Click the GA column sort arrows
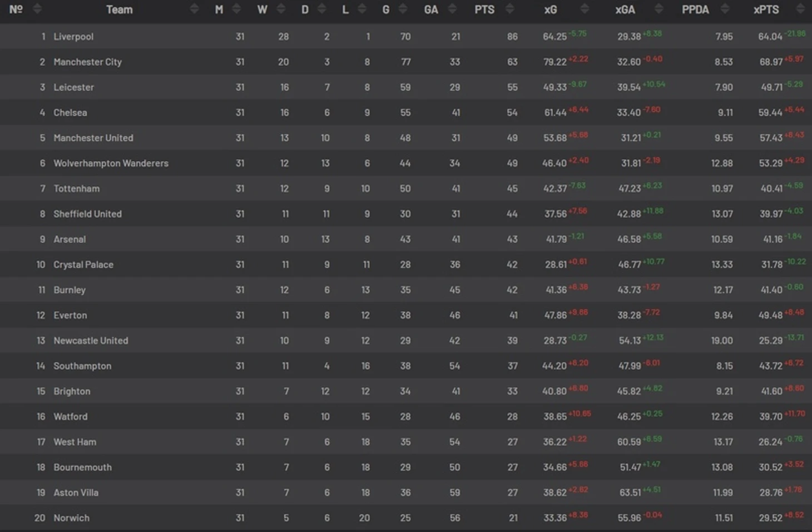The image size is (812, 532). coord(452,9)
